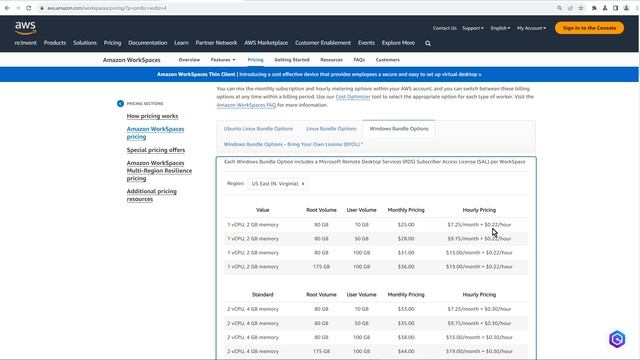Reload the page with refresh icon

tap(29, 8)
